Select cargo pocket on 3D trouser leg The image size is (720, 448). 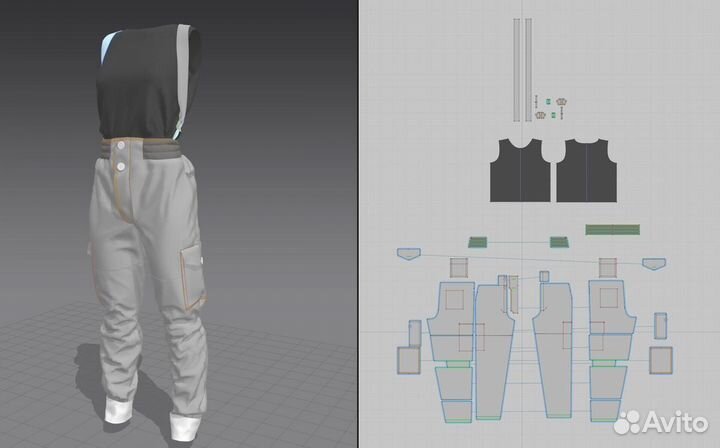pos(191,279)
